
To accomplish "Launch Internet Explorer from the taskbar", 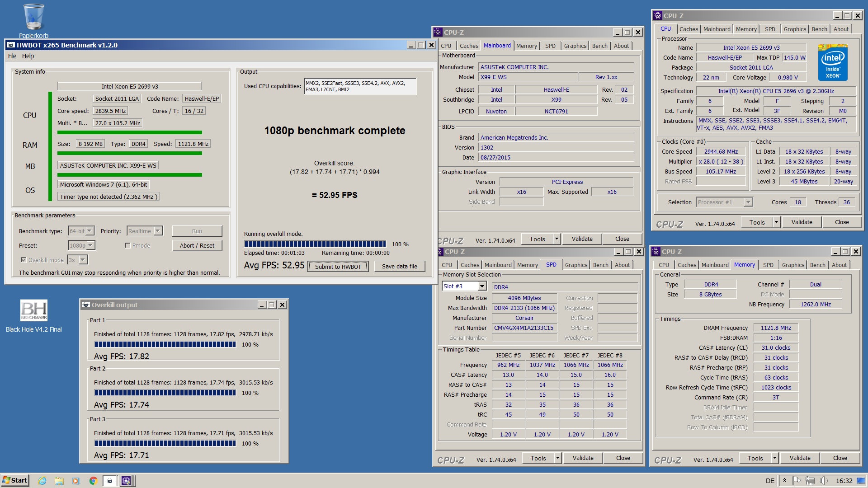I will click(42, 481).
